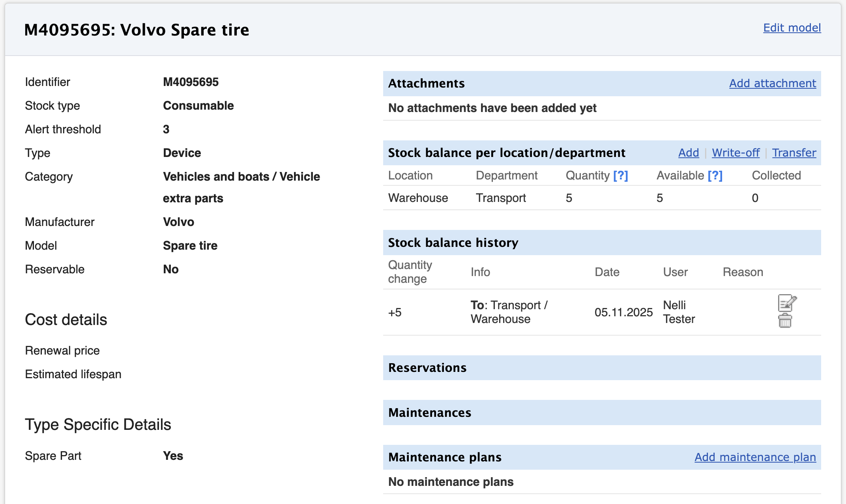Select the M4095695 identifier value

[191, 82]
